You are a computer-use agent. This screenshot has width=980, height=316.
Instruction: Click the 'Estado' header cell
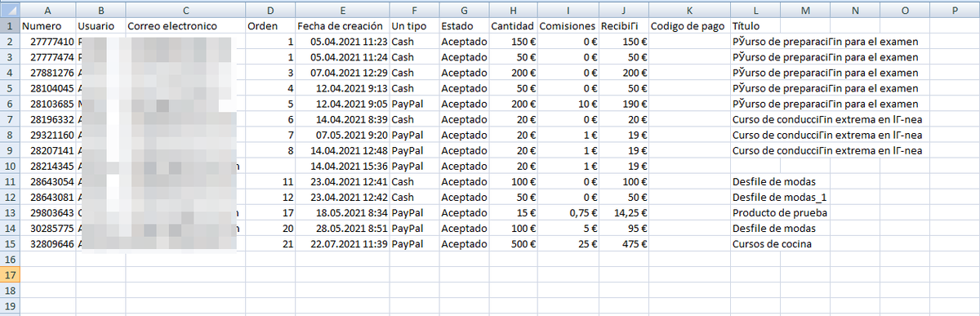tap(462, 26)
